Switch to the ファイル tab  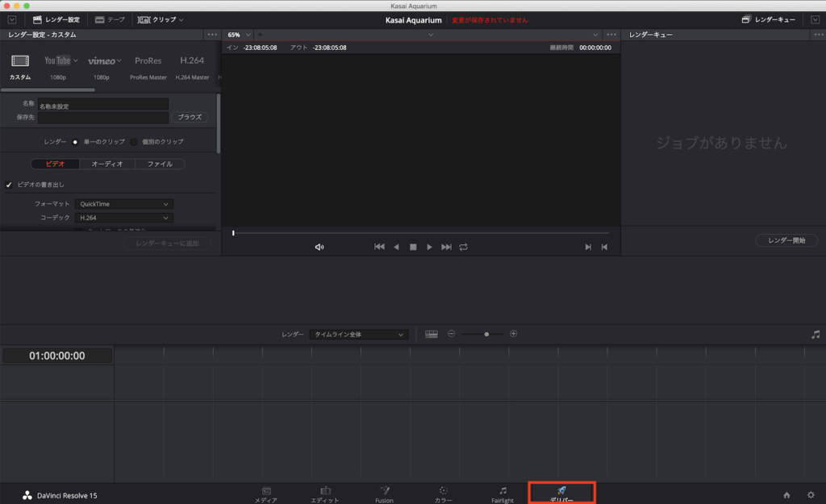(x=160, y=164)
